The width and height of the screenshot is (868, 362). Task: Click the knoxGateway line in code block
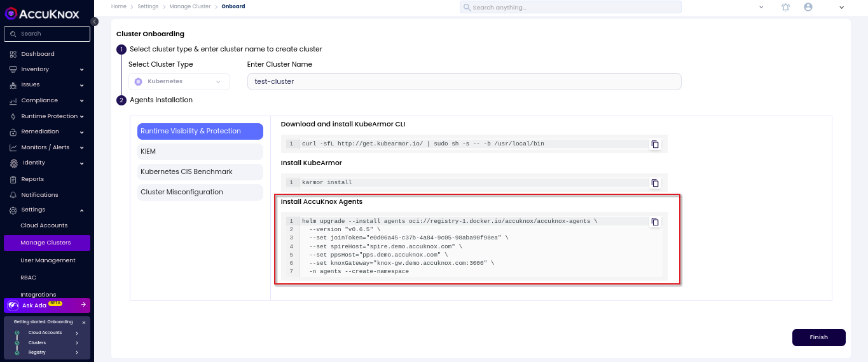click(402, 263)
